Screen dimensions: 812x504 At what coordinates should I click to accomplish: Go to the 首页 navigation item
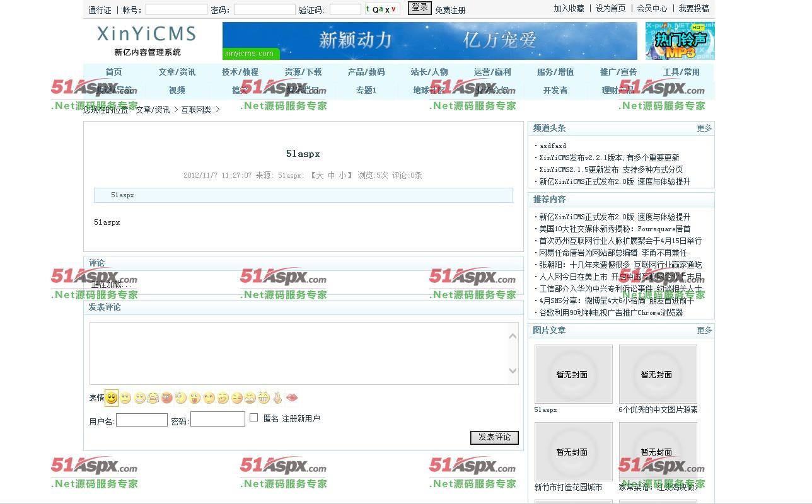pyautogui.click(x=114, y=72)
